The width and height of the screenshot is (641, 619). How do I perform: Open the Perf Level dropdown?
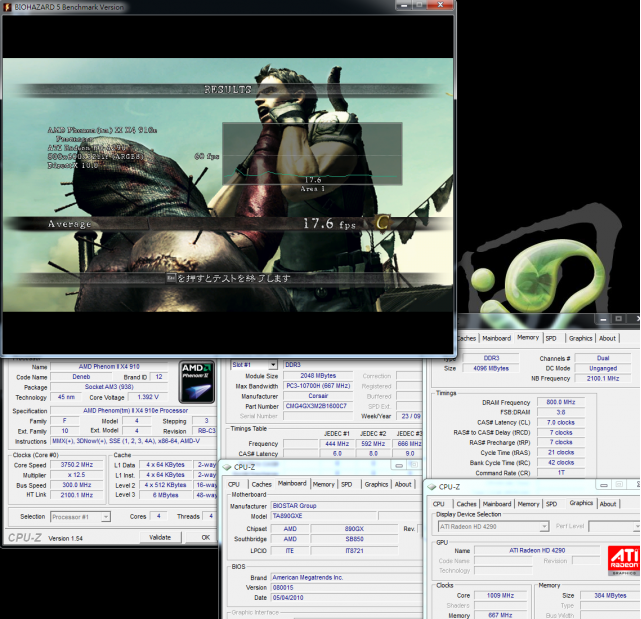pyautogui.click(x=636, y=527)
